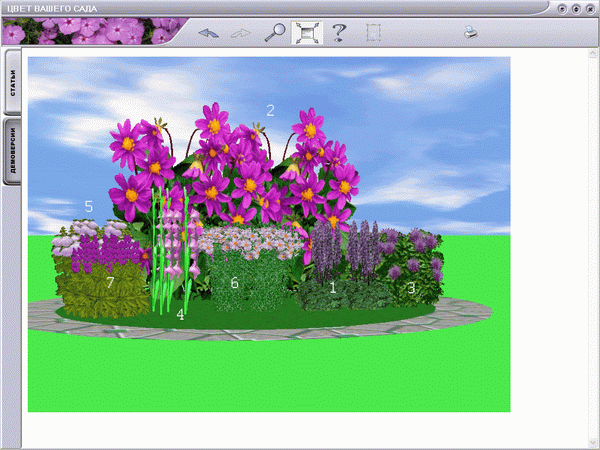Close the Цвет вашего сада window

(x=590, y=9)
